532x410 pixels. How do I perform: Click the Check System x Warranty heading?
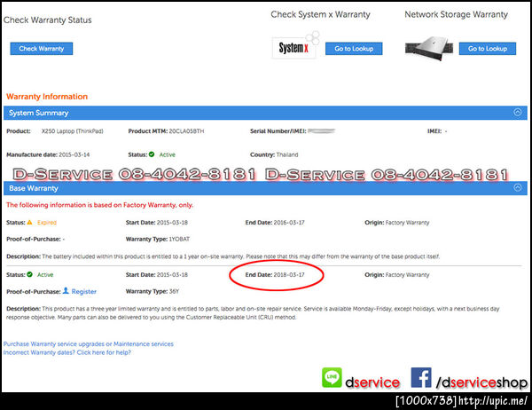click(x=320, y=14)
